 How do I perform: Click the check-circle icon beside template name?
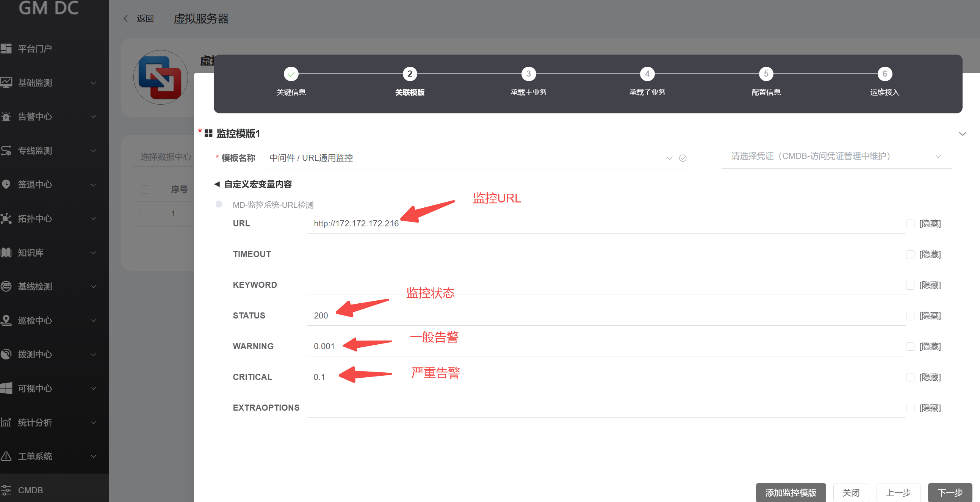[x=683, y=158]
